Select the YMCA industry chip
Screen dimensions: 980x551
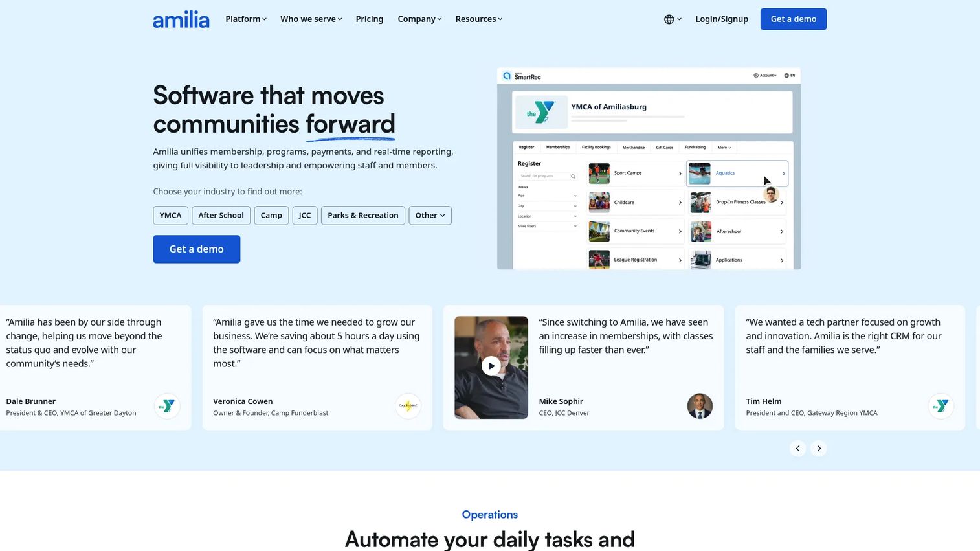171,216
